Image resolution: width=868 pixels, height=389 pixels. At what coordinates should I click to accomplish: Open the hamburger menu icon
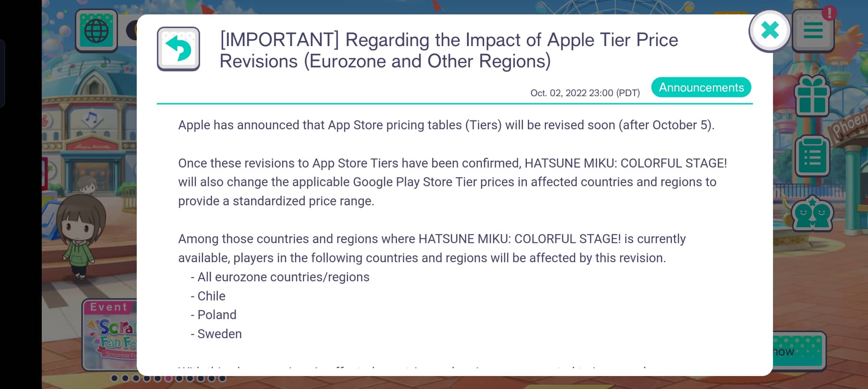coord(813,31)
